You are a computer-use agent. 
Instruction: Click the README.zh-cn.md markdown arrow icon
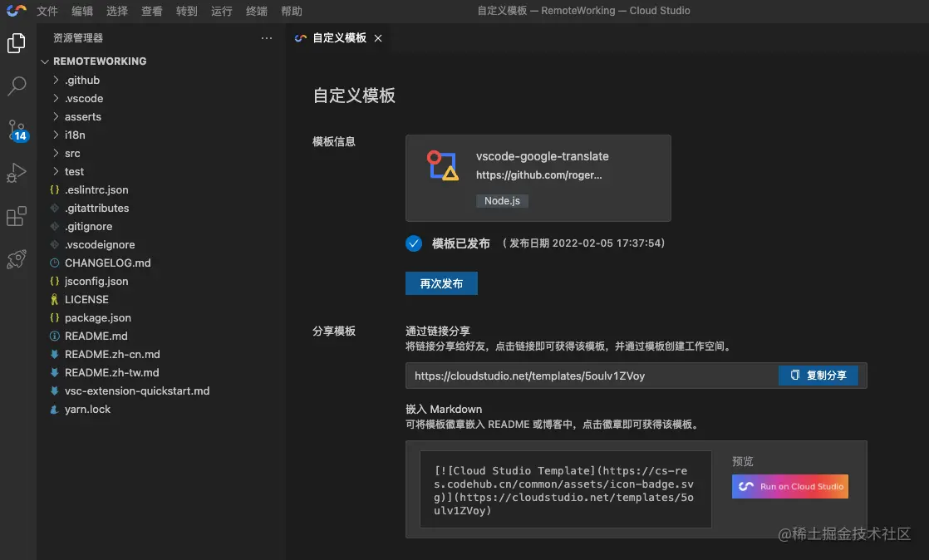coord(55,355)
